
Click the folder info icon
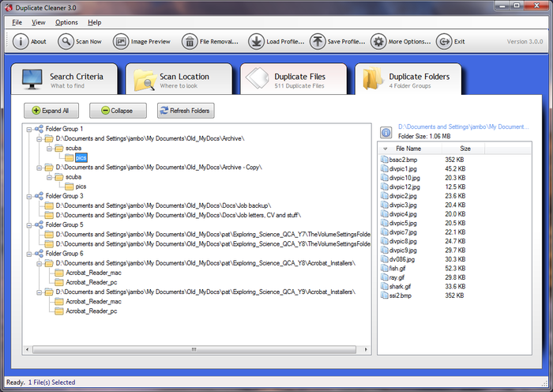coord(386,132)
